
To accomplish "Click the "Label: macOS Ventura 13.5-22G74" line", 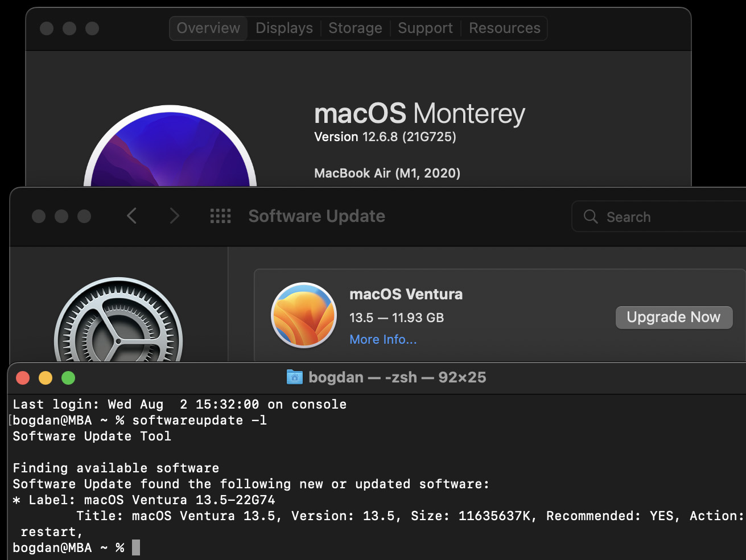I will pos(144,500).
